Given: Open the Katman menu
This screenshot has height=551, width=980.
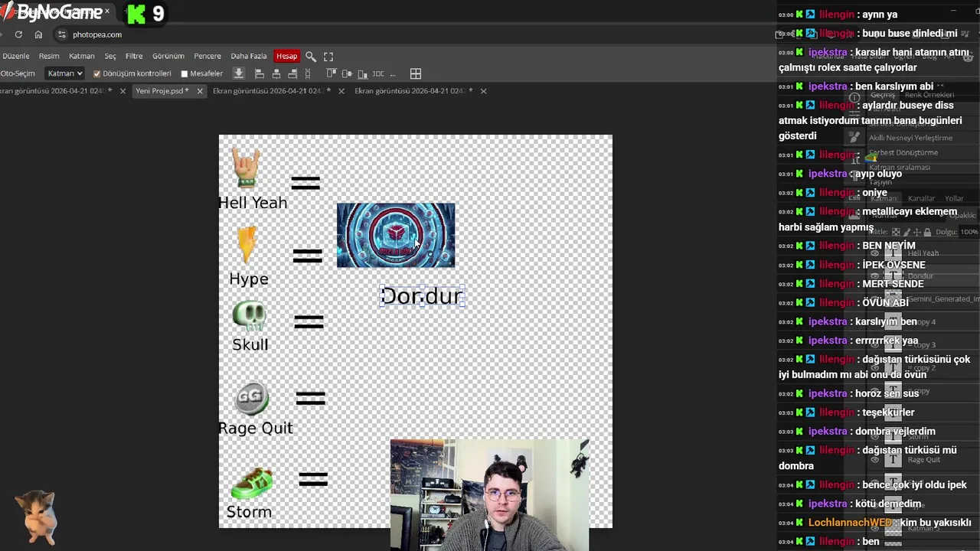Looking at the screenshot, I should click(x=82, y=56).
